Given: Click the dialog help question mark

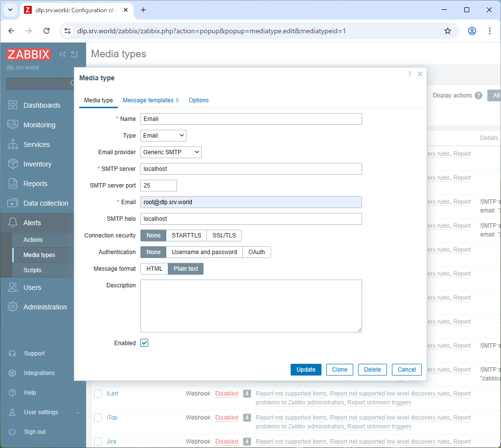Looking at the screenshot, I should [409, 74].
